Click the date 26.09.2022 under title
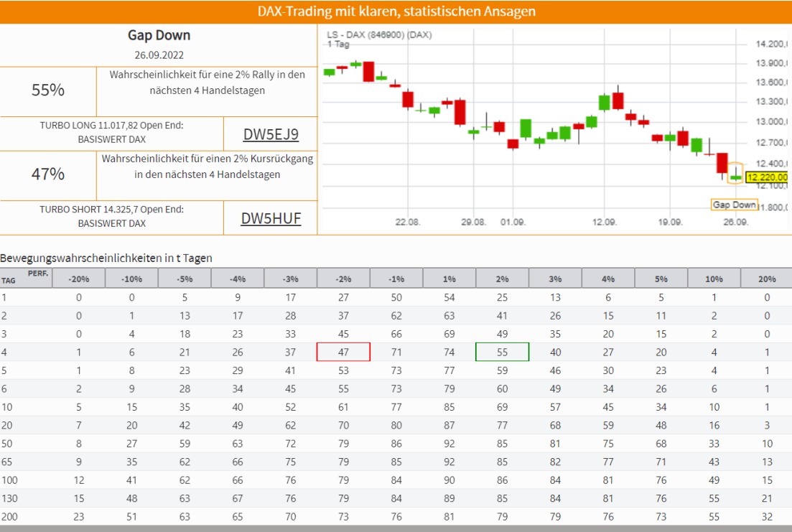 tap(159, 55)
